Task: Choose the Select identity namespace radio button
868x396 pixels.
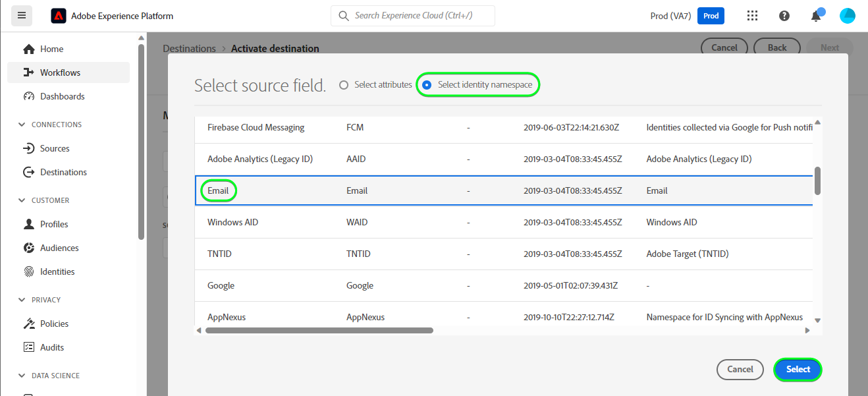Action: (x=427, y=85)
